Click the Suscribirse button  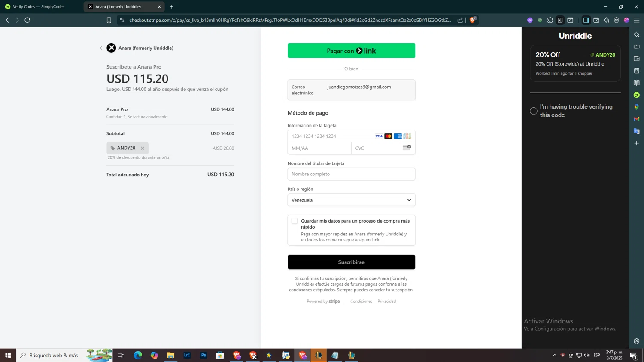coord(351,262)
